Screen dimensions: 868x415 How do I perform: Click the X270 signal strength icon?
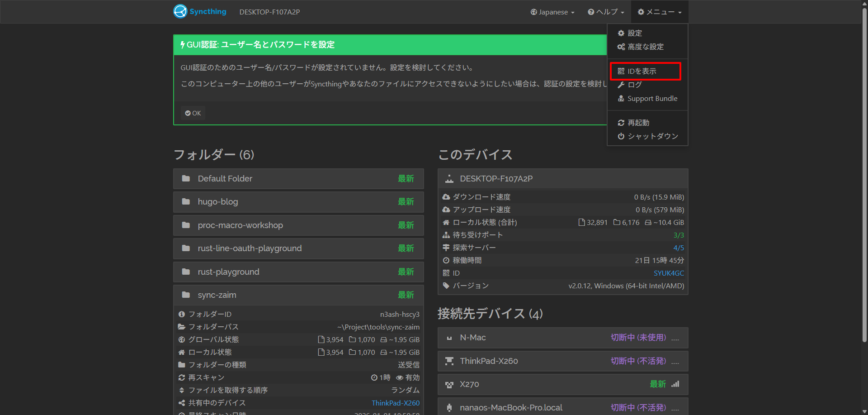coord(675,384)
